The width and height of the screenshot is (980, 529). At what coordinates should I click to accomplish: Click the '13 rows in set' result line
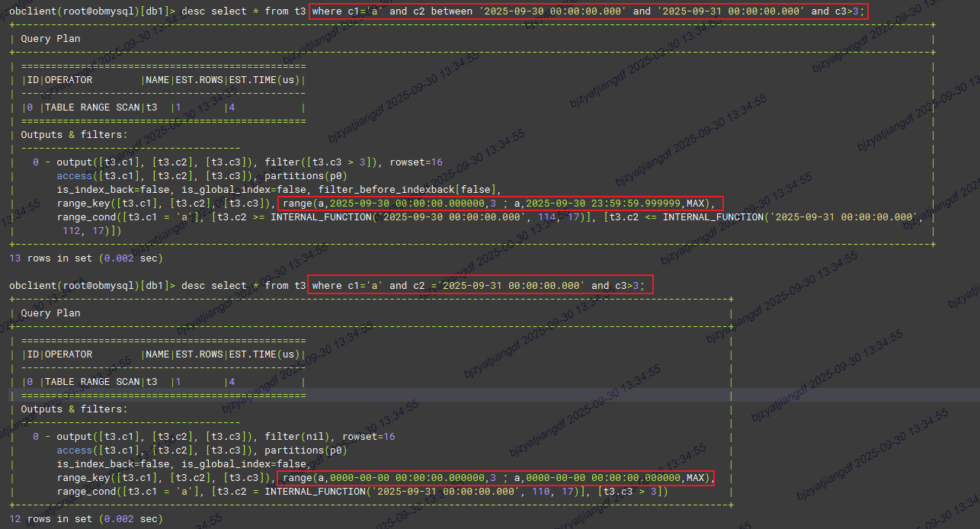coord(86,258)
